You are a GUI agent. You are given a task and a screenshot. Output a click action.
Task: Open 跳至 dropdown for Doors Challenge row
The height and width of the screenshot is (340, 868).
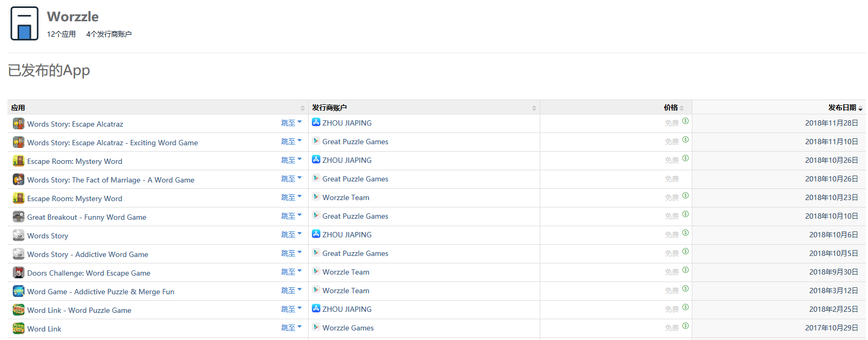click(x=291, y=272)
